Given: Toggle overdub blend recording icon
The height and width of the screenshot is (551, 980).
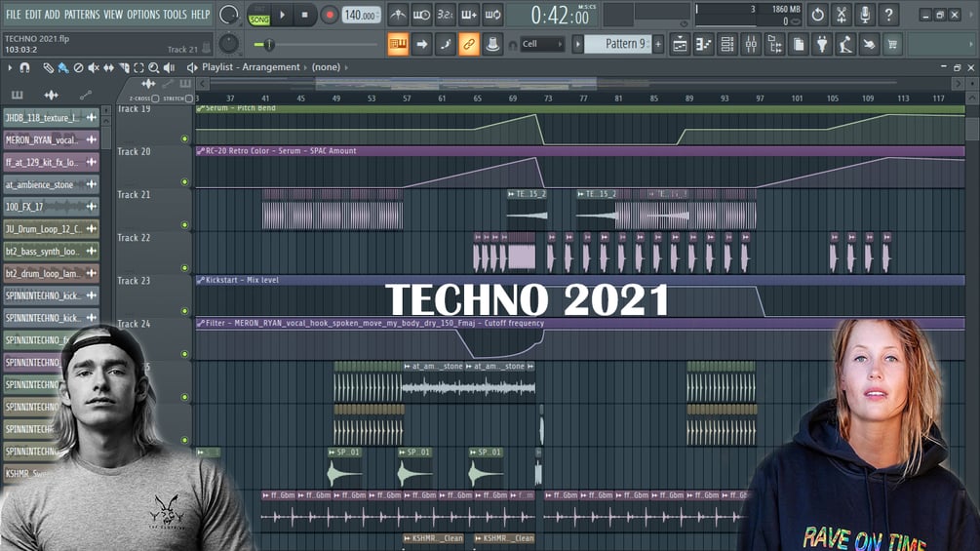Looking at the screenshot, I should [x=469, y=15].
